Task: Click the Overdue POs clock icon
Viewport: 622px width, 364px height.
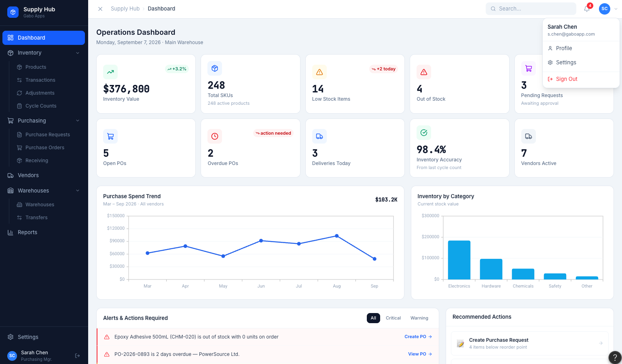Action: 215,136
